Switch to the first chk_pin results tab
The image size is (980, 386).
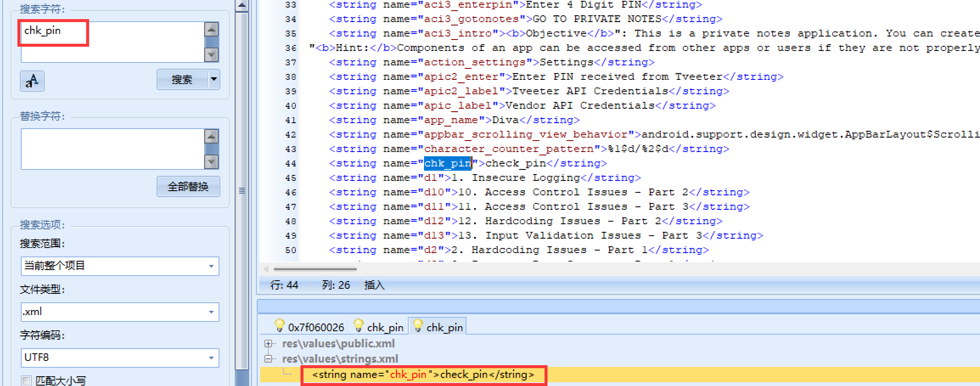point(379,327)
